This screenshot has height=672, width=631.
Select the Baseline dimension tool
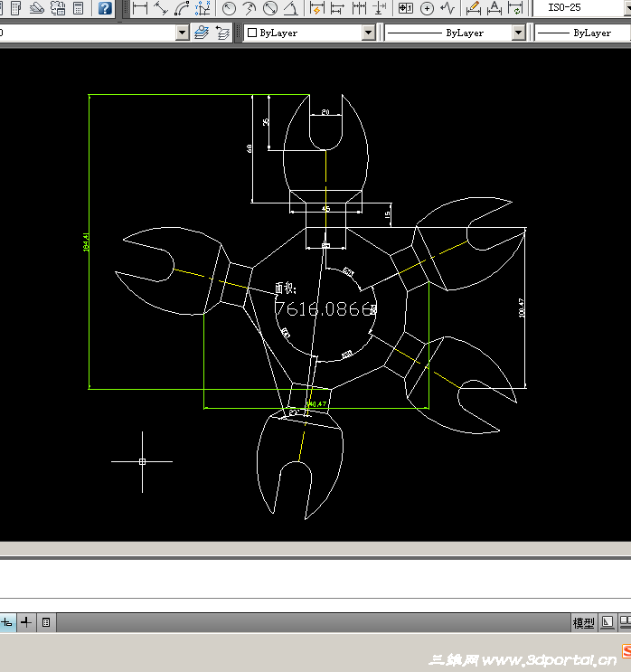click(337, 8)
